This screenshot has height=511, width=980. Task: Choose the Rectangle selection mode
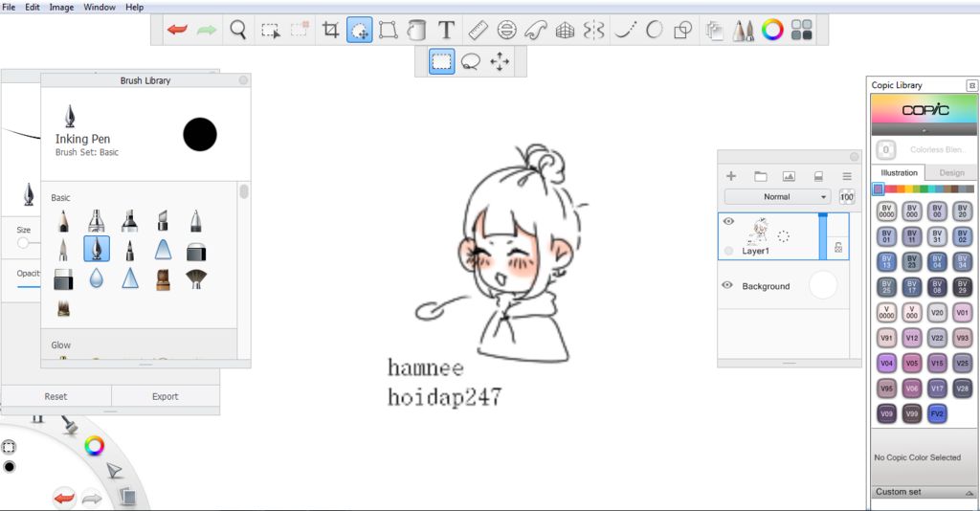pos(441,62)
